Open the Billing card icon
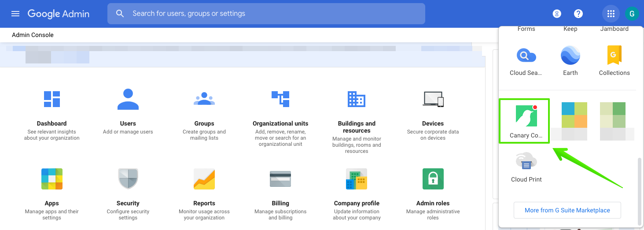The width and height of the screenshot is (644, 230). (x=280, y=179)
